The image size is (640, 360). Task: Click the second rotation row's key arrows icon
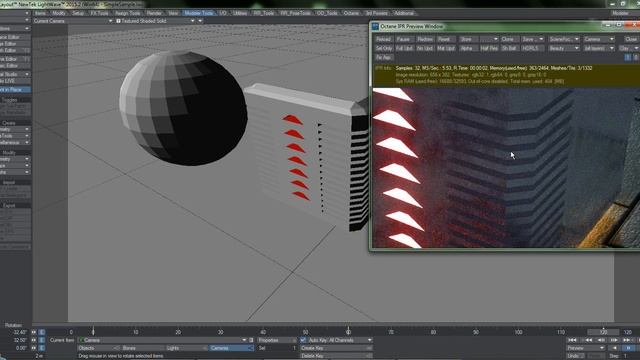pyautogui.click(x=34, y=340)
